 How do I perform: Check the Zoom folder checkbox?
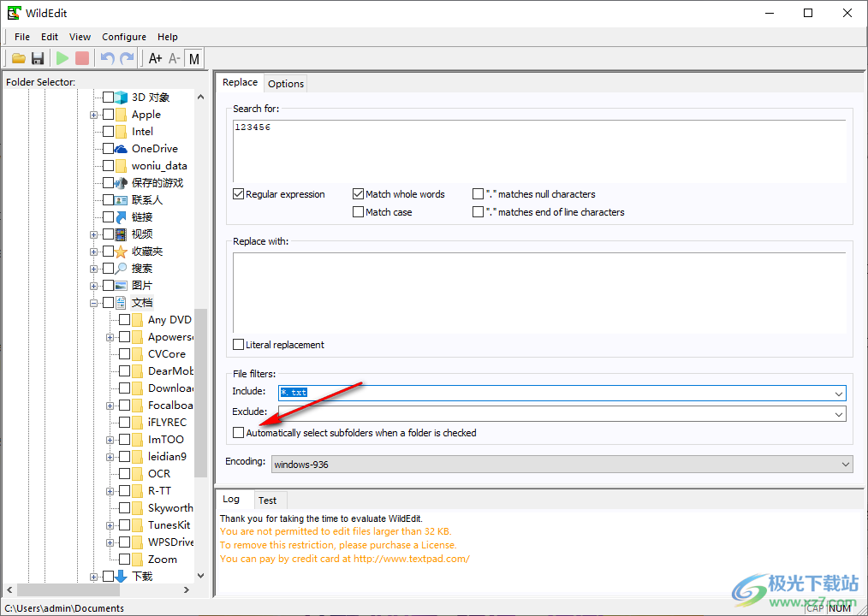(125, 560)
